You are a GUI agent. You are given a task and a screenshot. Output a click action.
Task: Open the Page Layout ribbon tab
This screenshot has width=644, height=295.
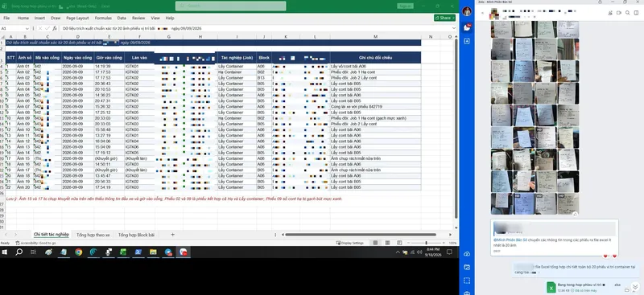[77, 18]
